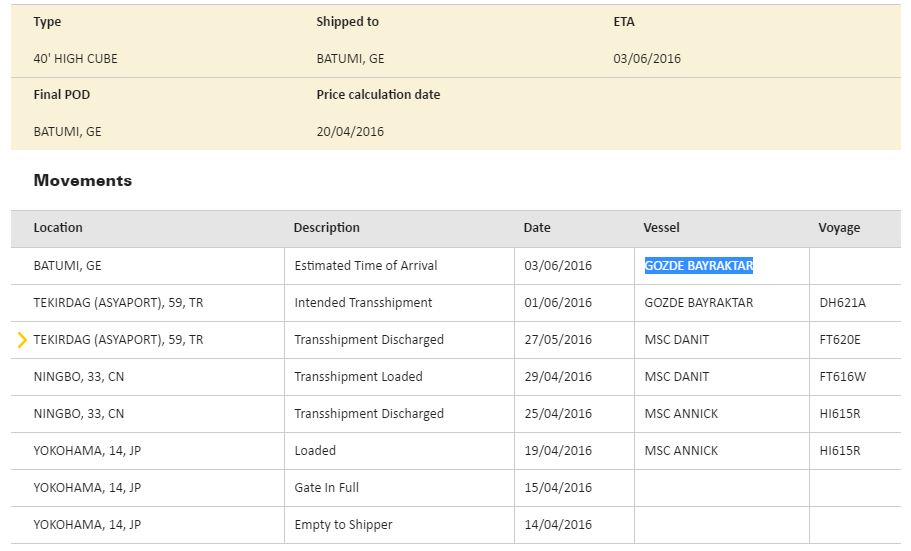Viewport: 911px width, 551px height.
Task: Select the BATUMI, GE movement row location
Action: [67, 266]
